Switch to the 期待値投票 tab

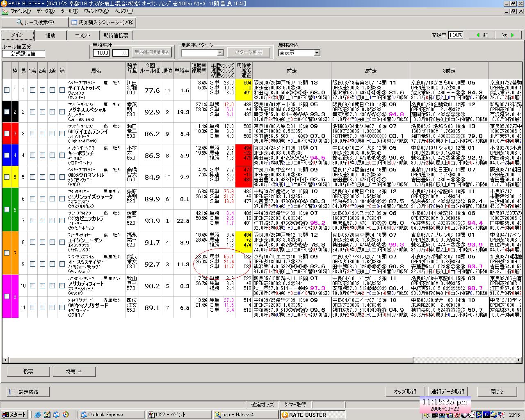point(116,36)
